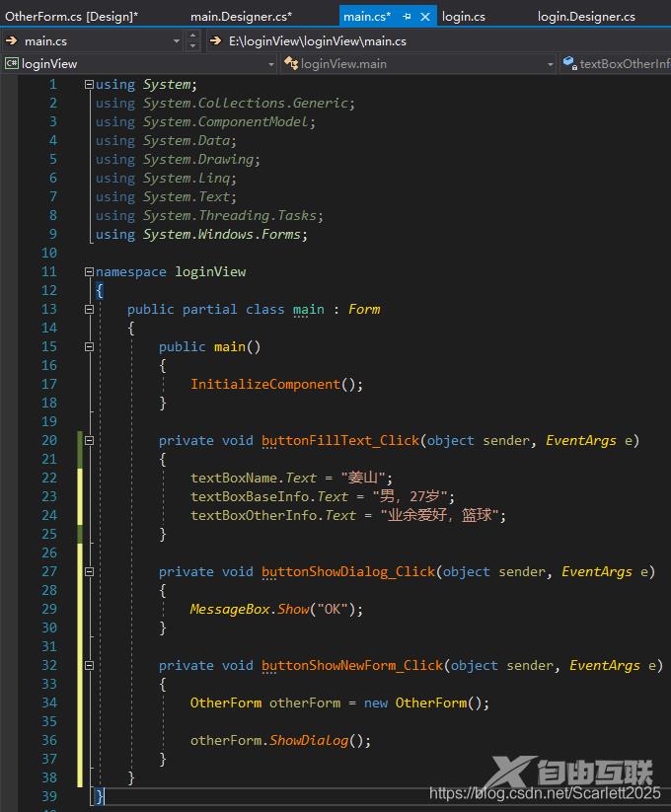This screenshot has height=812, width=671.
Task: Open the loginView.main type dropdown
Action: point(551,63)
